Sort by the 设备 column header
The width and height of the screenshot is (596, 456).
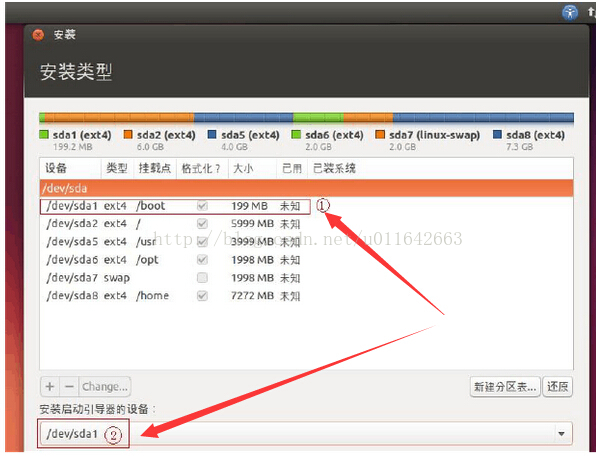(70, 168)
